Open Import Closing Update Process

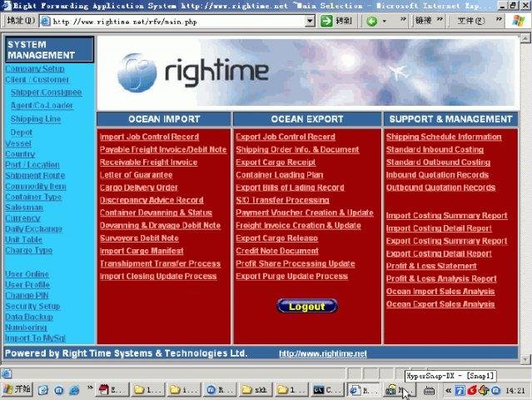coord(158,277)
